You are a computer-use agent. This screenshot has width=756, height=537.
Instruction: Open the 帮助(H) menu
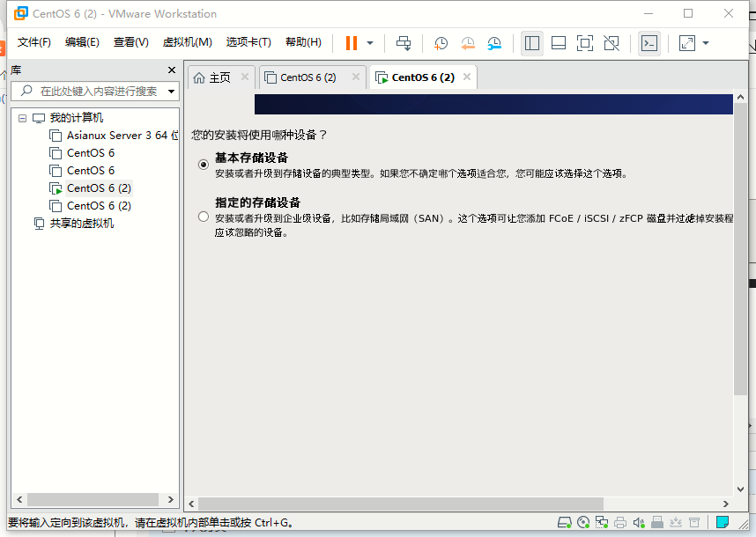(x=303, y=42)
